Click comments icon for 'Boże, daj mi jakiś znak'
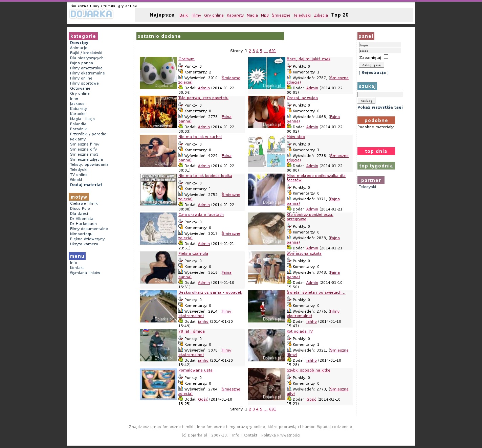Screen dimensions: 482x448 pos(289,71)
